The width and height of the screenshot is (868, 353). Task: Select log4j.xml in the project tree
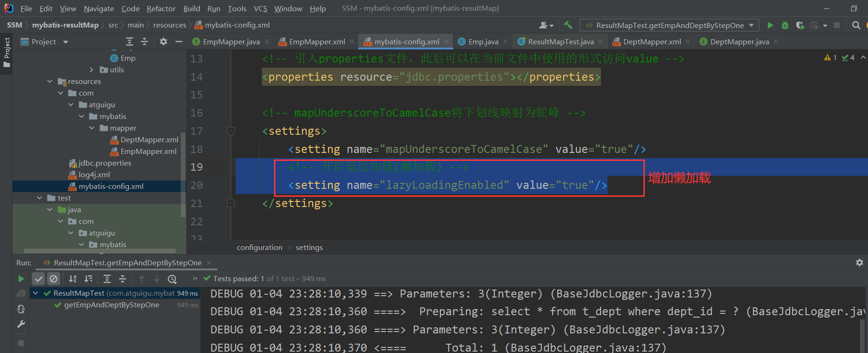click(x=94, y=174)
